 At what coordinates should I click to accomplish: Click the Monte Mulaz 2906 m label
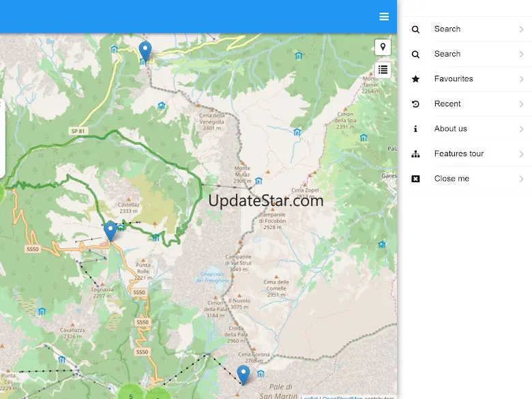pyautogui.click(x=243, y=175)
